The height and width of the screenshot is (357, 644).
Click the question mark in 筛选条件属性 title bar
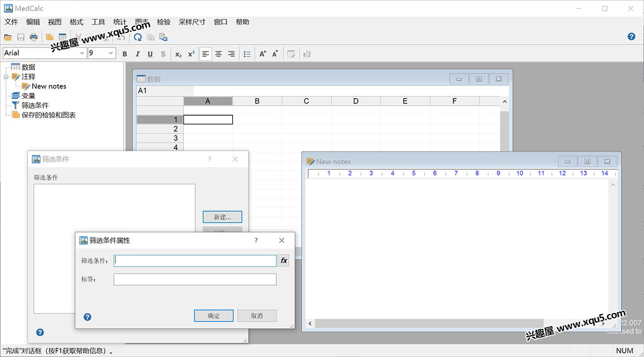tap(255, 240)
